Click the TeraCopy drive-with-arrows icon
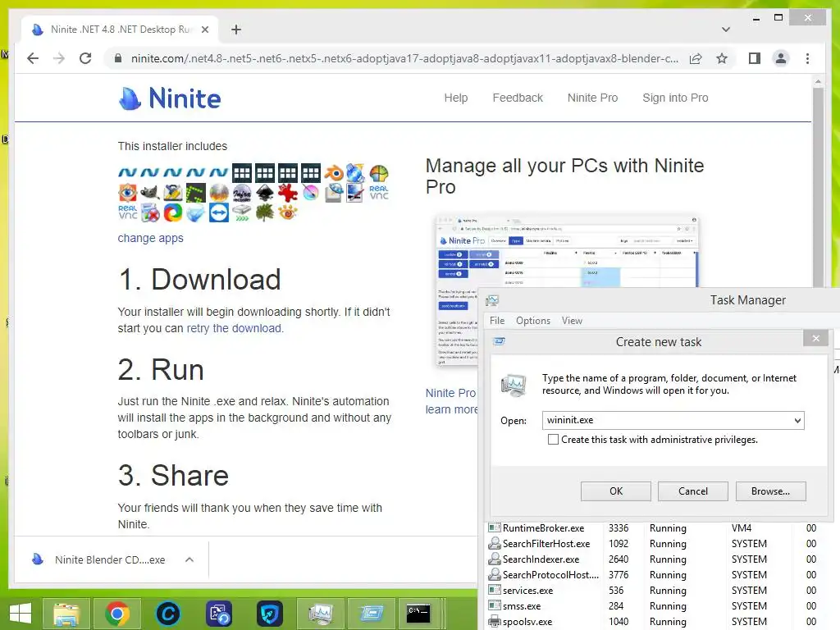 pos(242,212)
